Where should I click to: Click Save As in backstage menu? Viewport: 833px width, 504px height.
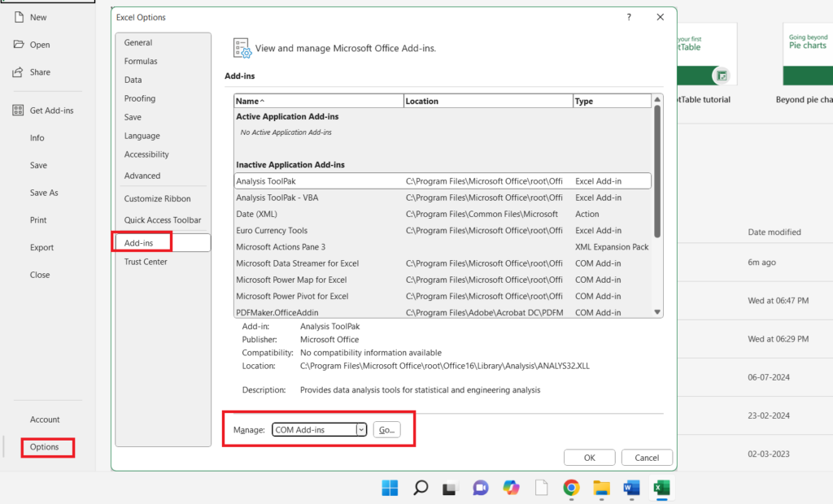click(44, 193)
